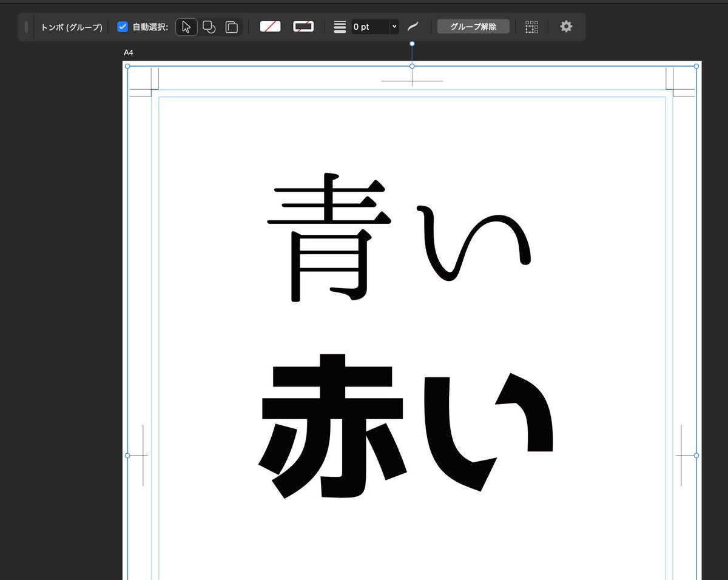Click the left toolbar collapse handle

click(x=26, y=26)
